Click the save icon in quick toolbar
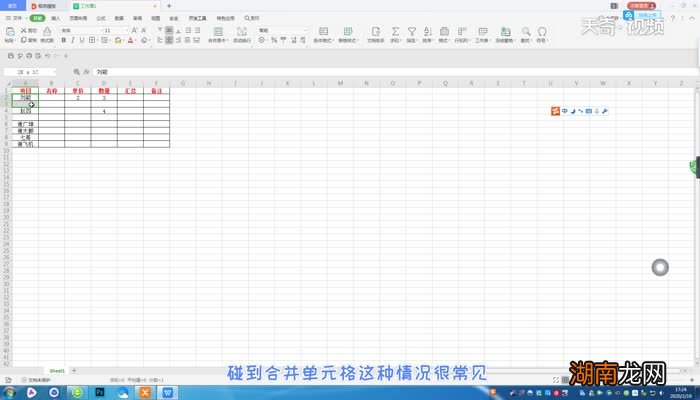700x400 pixels. click(x=11, y=56)
